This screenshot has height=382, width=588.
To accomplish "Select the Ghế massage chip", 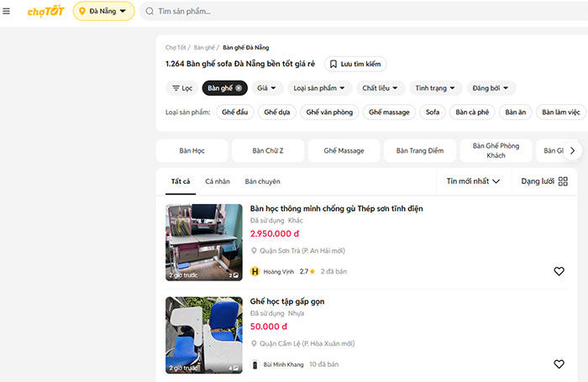I will pos(389,113).
